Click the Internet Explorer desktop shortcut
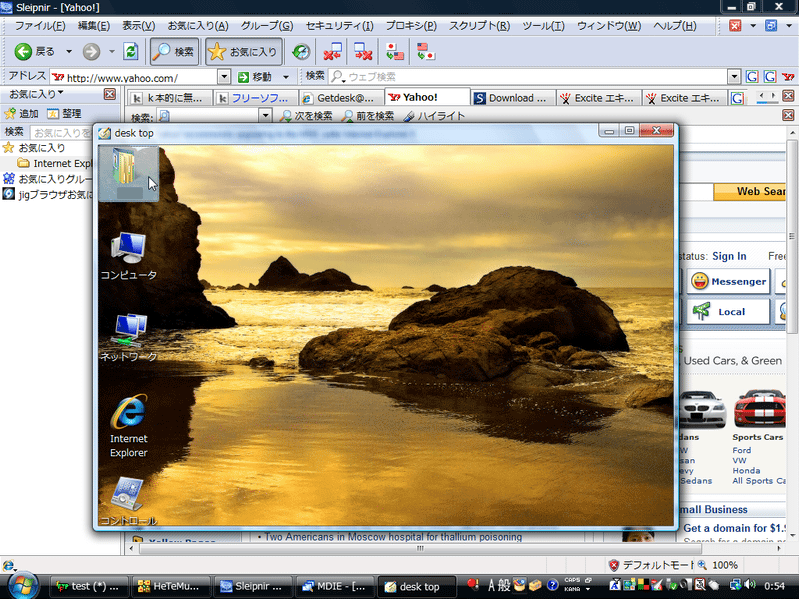This screenshot has height=599, width=799. pyautogui.click(x=128, y=414)
